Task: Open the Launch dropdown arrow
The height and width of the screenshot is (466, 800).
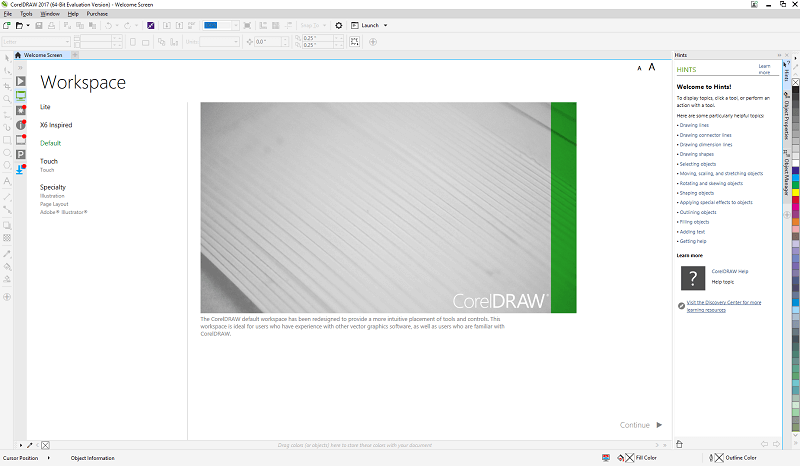Action: coord(385,25)
